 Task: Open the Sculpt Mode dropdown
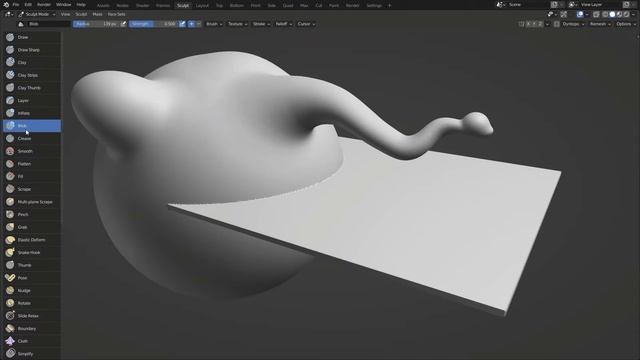coord(37,14)
